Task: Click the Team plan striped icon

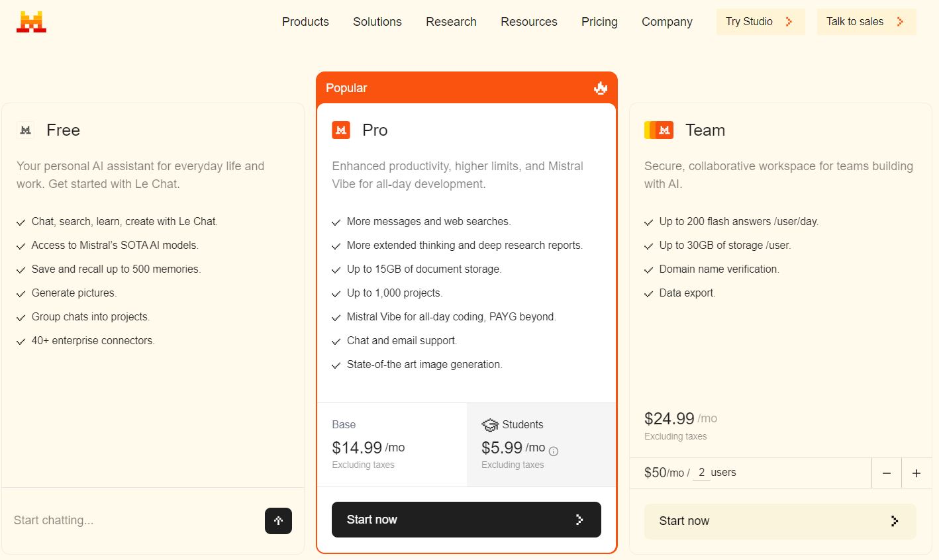Action: [x=658, y=130]
